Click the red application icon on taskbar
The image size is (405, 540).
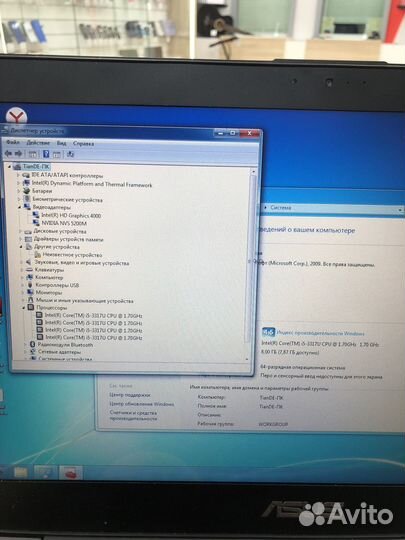[71, 474]
